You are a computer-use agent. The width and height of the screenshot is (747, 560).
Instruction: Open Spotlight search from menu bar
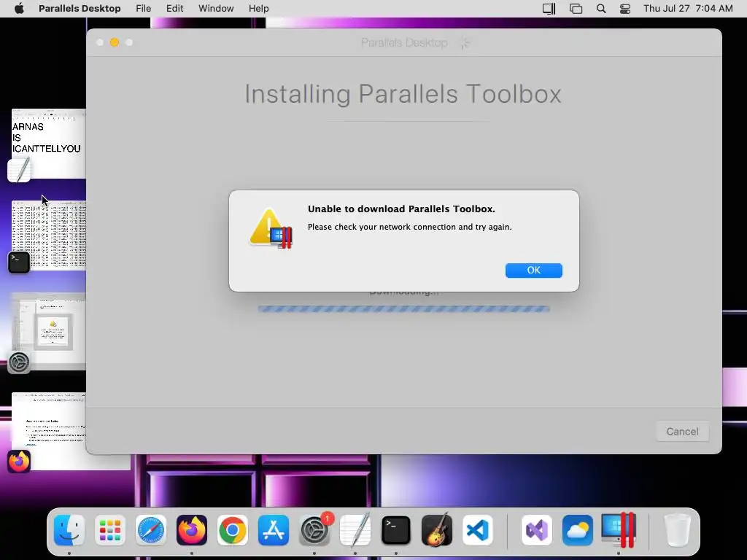pyautogui.click(x=601, y=8)
